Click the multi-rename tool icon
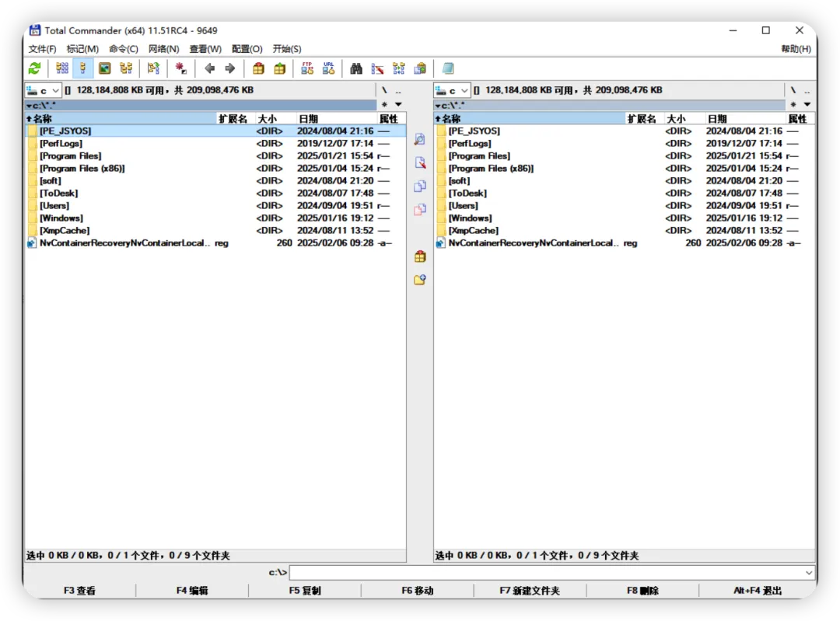Image resolution: width=840 pixels, height=621 pixels. (x=378, y=68)
